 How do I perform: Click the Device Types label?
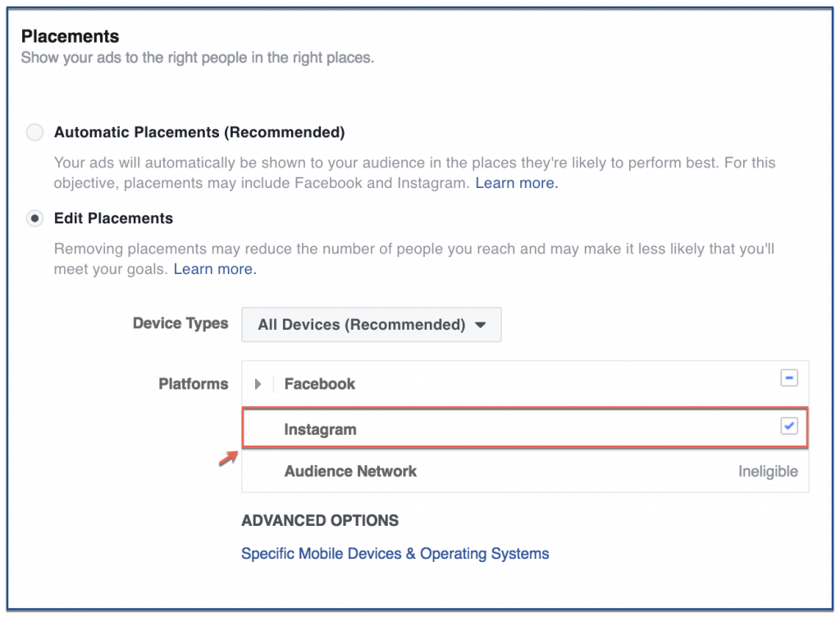[180, 323]
